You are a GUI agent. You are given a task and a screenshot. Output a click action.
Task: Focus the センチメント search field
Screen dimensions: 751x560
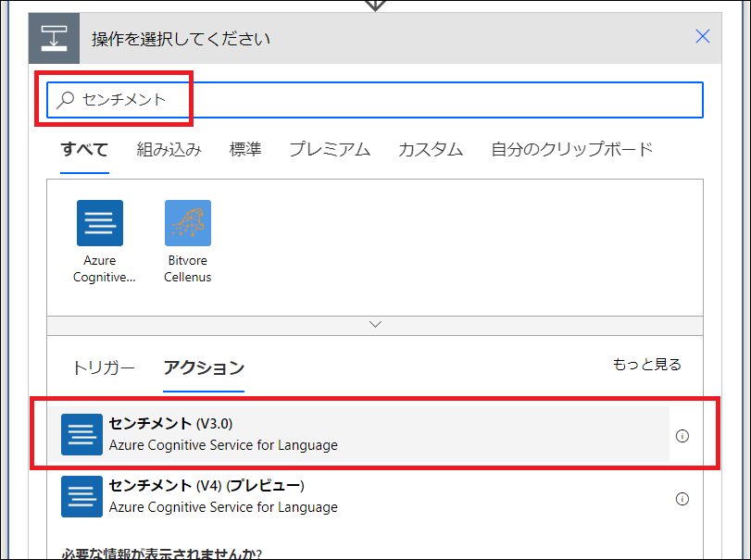[x=374, y=100]
